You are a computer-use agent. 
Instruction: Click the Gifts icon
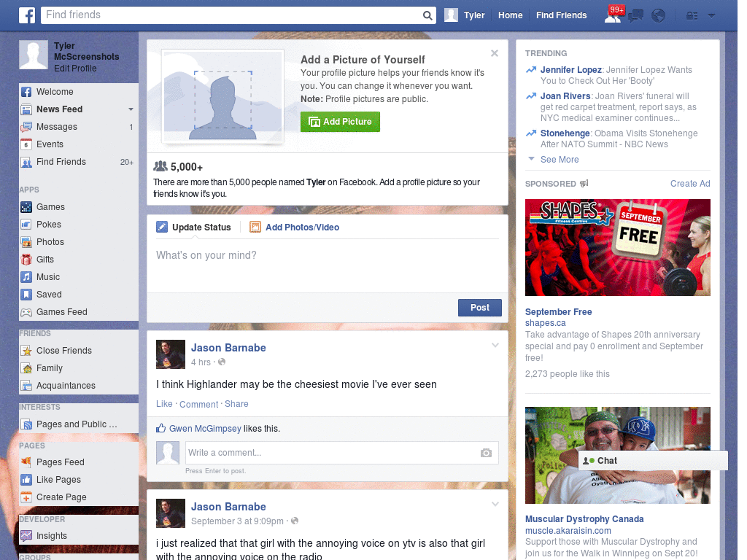coord(26,260)
